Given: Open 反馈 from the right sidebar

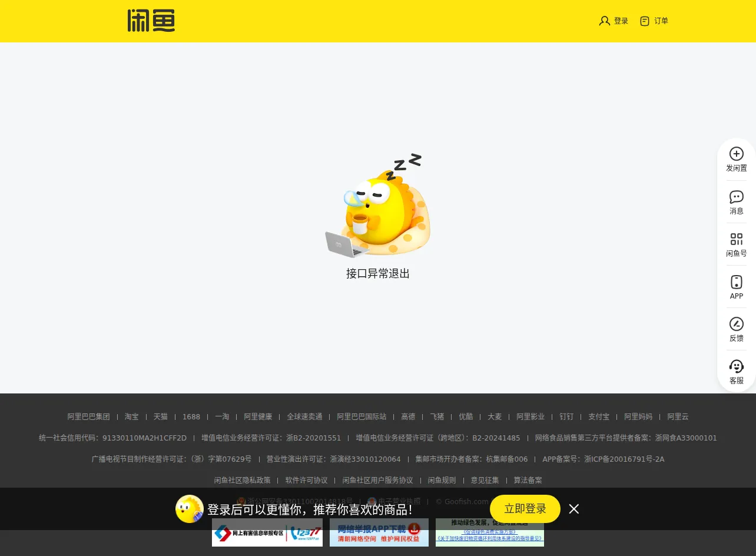Looking at the screenshot, I should tap(737, 329).
